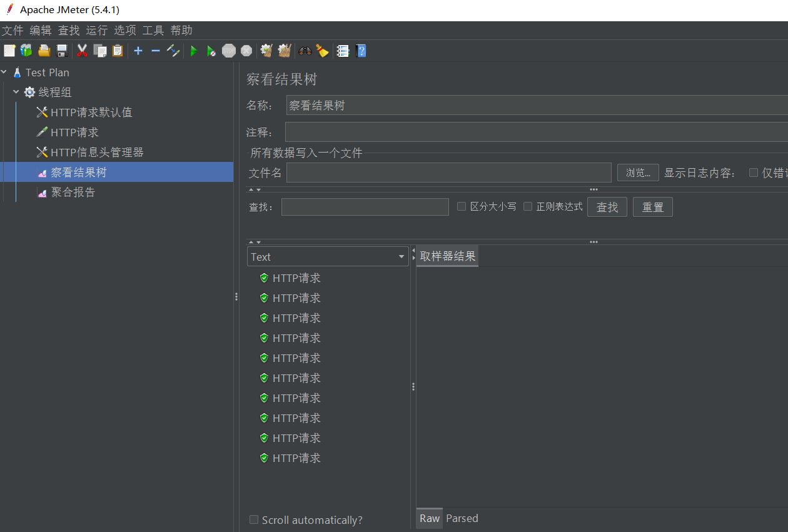Start the test with green play icon

[194, 51]
